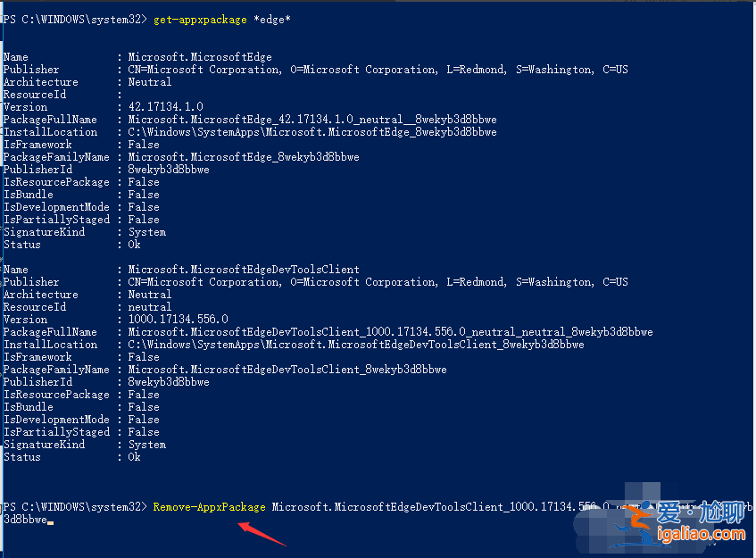This screenshot has width=756, height=558.
Task: Select the Version value 42.17134.1.0
Action: (165, 106)
